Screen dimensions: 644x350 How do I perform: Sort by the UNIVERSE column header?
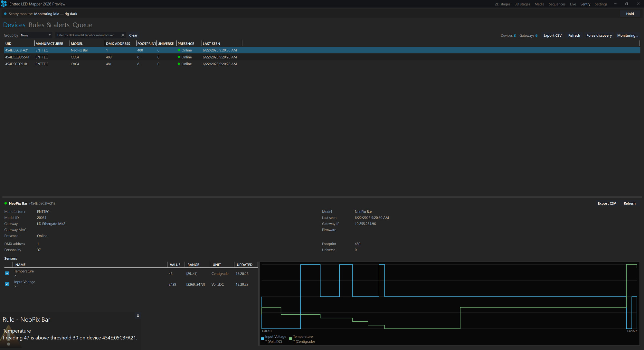(x=166, y=44)
